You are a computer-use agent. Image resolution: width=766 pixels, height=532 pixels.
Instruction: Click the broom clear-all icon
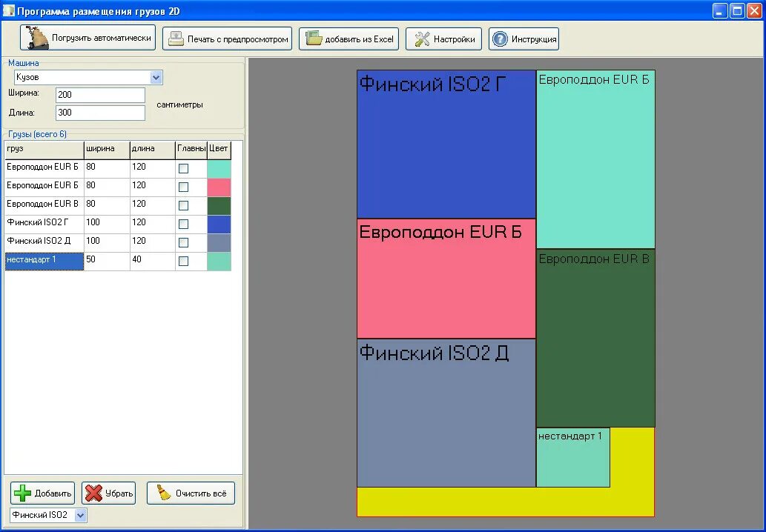coord(164,493)
